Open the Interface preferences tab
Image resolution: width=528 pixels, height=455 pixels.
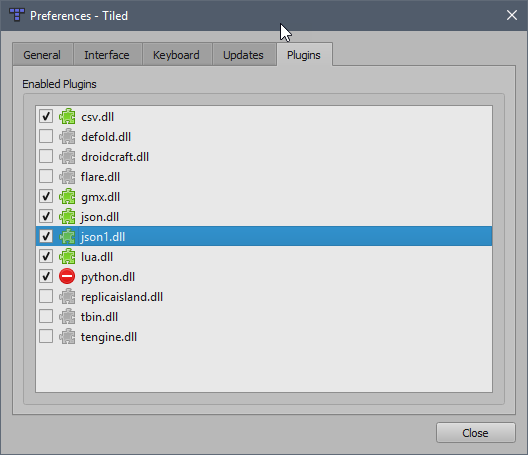pyautogui.click(x=107, y=55)
